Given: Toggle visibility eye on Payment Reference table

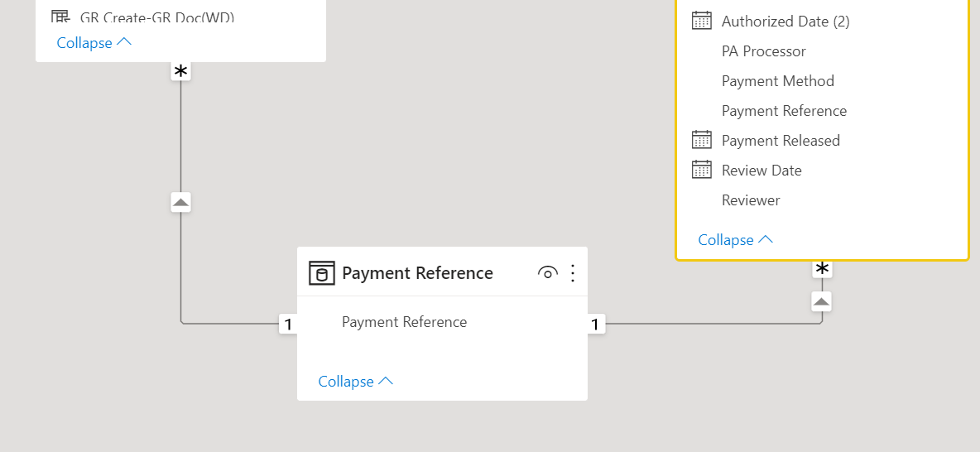Looking at the screenshot, I should click(x=547, y=273).
